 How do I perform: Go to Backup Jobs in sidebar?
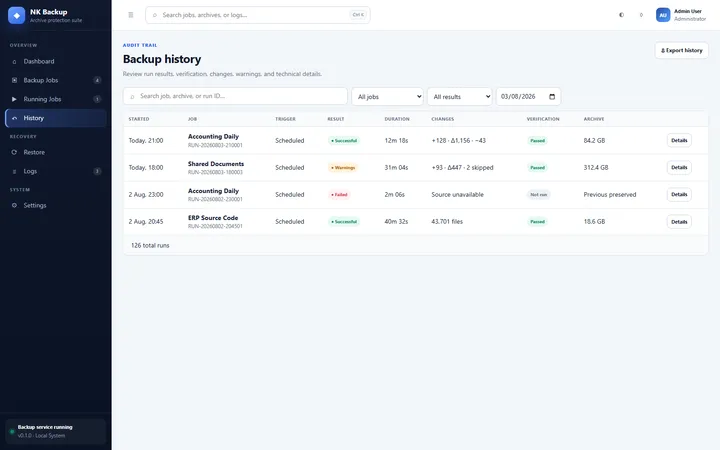(x=56, y=80)
